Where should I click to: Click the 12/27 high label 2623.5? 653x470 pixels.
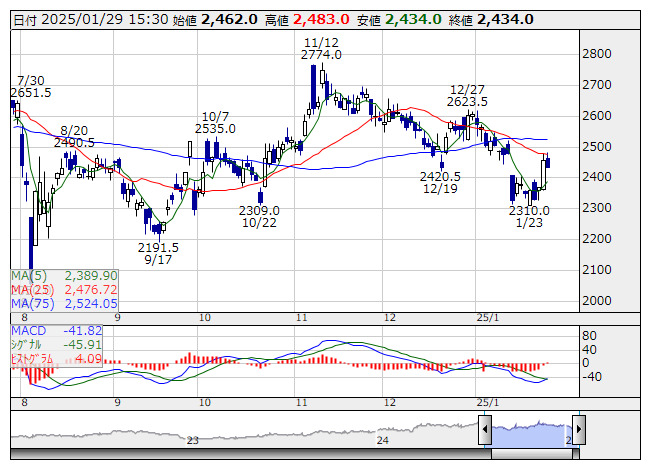click(x=468, y=101)
